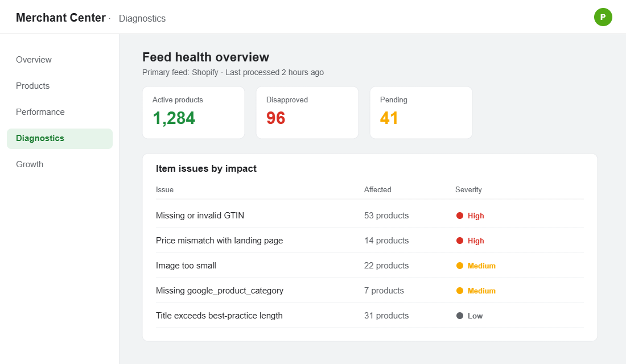Click High severity dot for Price mismatch
The width and height of the screenshot is (626, 364).
coord(459,241)
